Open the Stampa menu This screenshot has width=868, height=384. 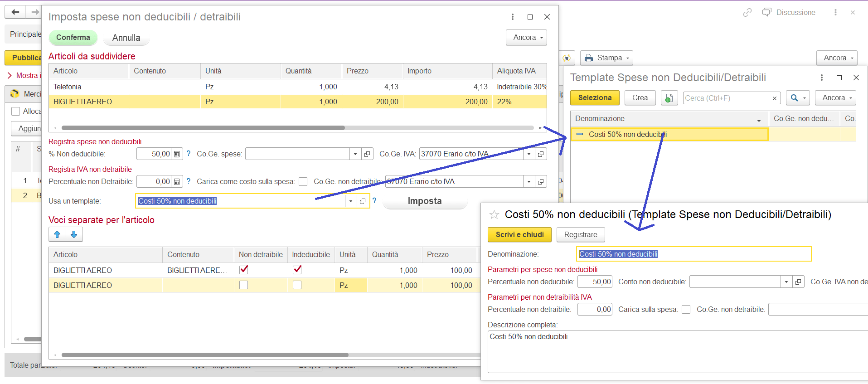pos(606,58)
